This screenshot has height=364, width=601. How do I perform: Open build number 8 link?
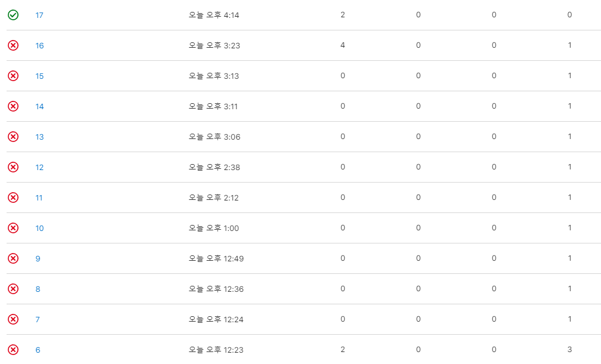click(38, 289)
